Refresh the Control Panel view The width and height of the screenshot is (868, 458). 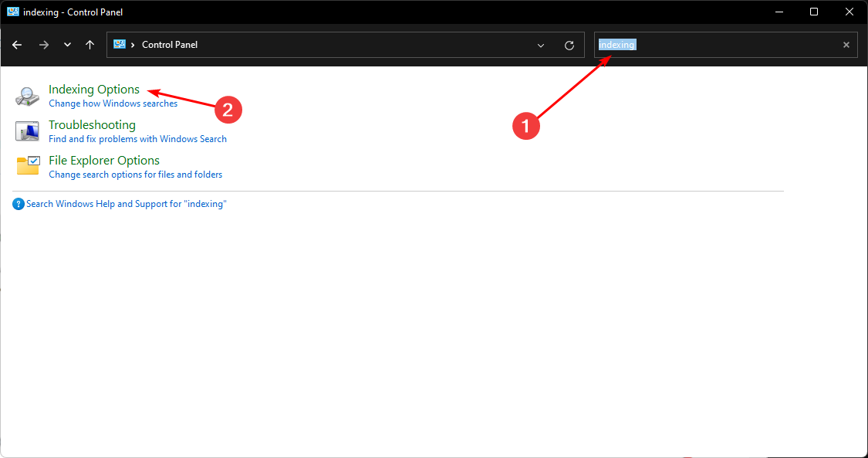pyautogui.click(x=569, y=46)
